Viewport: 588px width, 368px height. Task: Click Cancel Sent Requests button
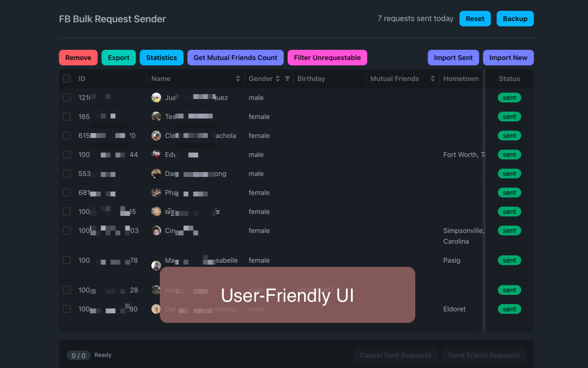point(396,355)
